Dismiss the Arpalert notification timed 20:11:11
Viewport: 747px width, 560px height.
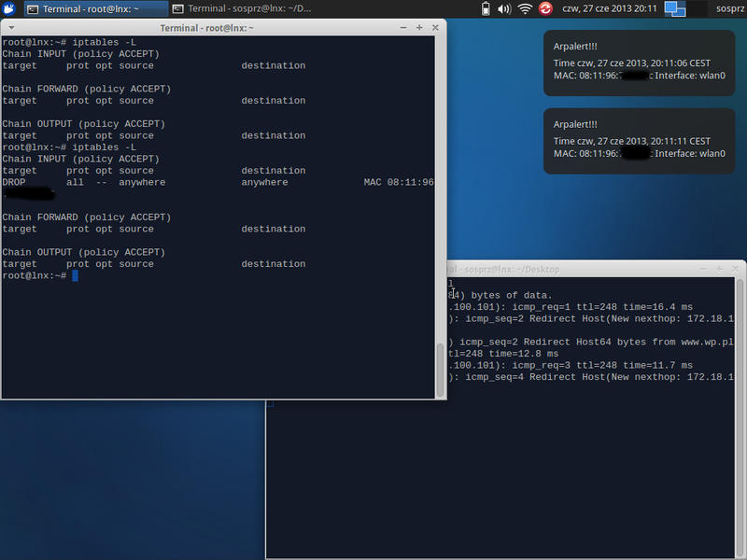pos(639,141)
